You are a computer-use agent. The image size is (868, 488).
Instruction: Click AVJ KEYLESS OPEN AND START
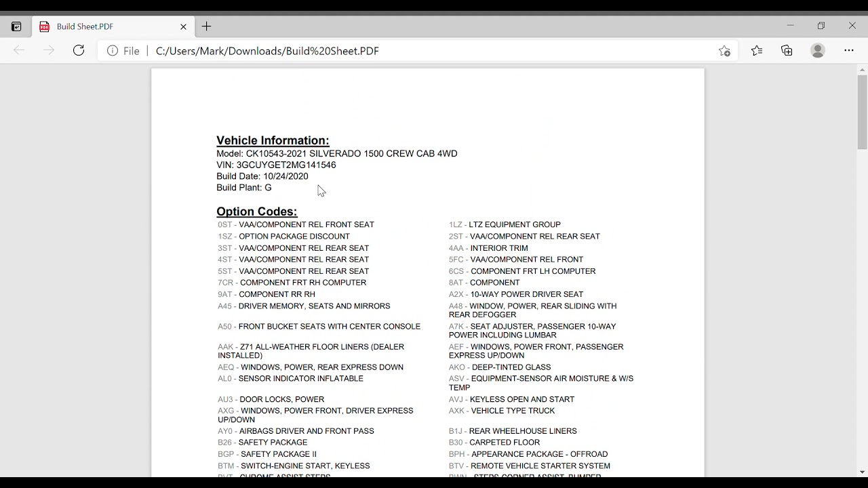pos(511,399)
